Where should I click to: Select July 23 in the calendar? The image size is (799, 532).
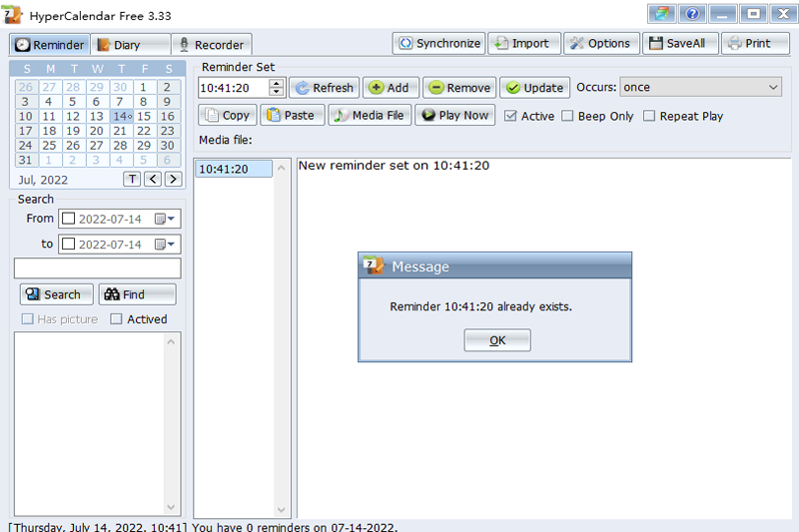click(168, 131)
